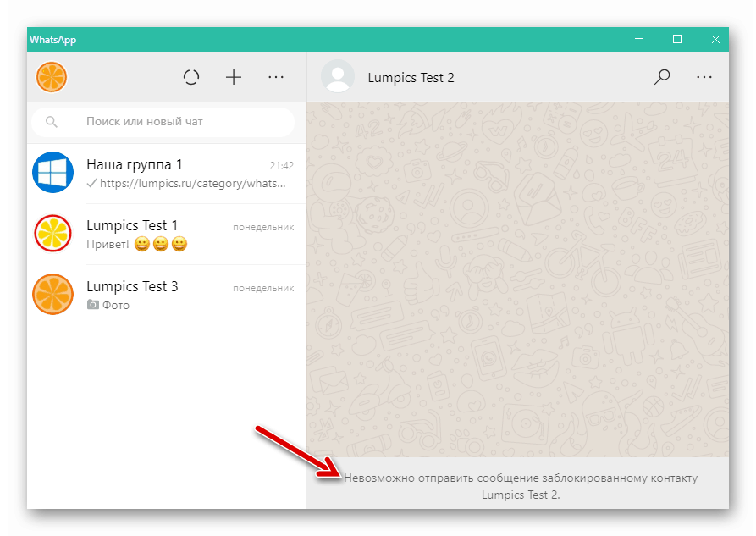This screenshot has height=536, width=756.
Task: Open the chat list three-dot menu
Action: click(275, 76)
